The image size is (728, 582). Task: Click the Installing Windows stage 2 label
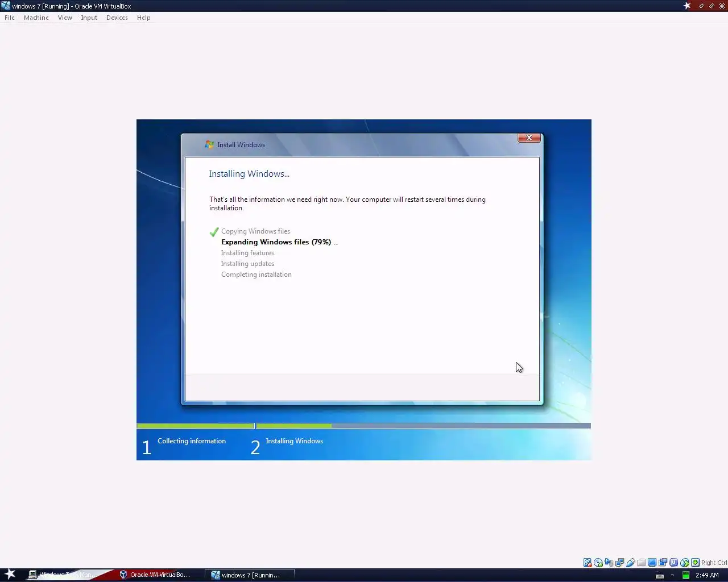coord(294,441)
